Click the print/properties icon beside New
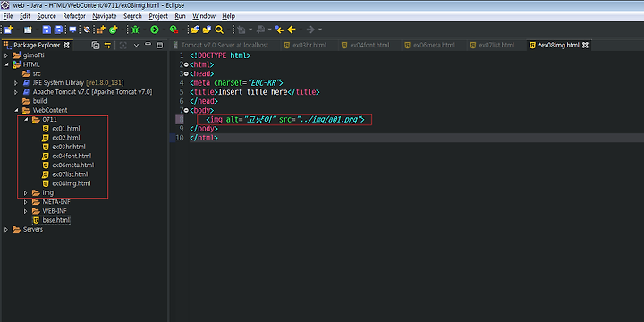Image resolution: width=644 pixels, height=322 pixels. coord(28,30)
